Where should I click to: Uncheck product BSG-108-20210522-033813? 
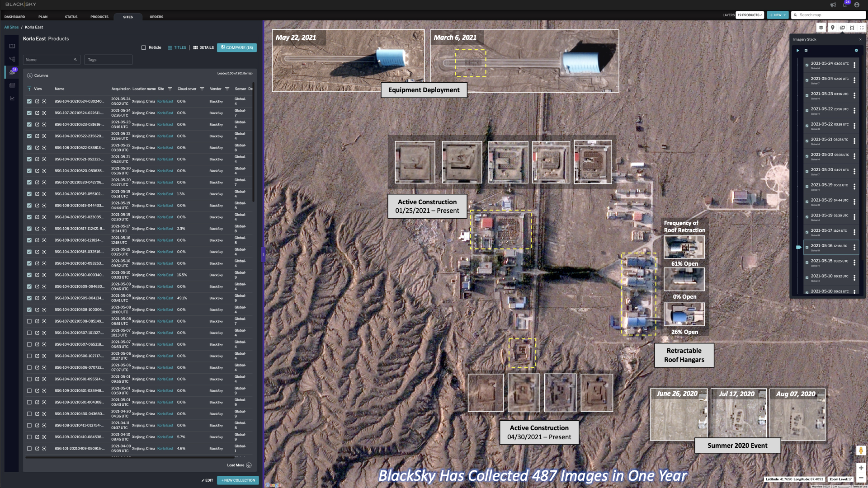[x=29, y=148]
